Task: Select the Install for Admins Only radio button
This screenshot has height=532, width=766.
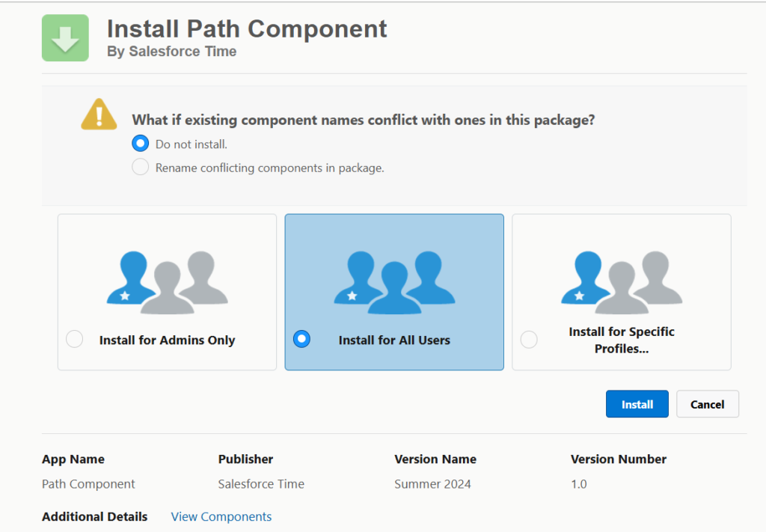Action: (74, 339)
